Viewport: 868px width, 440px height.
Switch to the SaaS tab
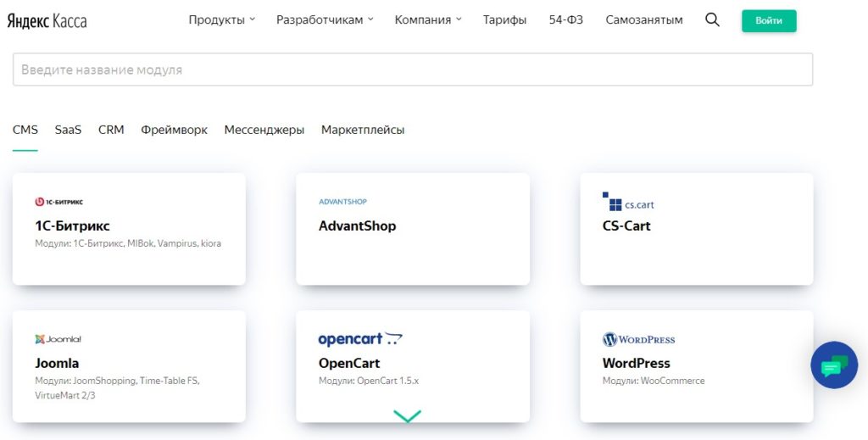click(68, 130)
